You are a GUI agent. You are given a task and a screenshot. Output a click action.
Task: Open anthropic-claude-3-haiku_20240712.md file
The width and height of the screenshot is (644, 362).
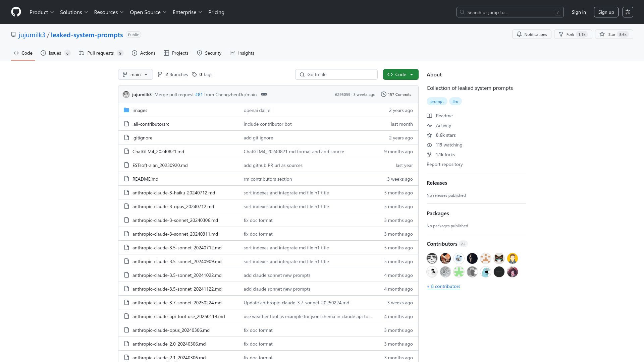point(173,193)
